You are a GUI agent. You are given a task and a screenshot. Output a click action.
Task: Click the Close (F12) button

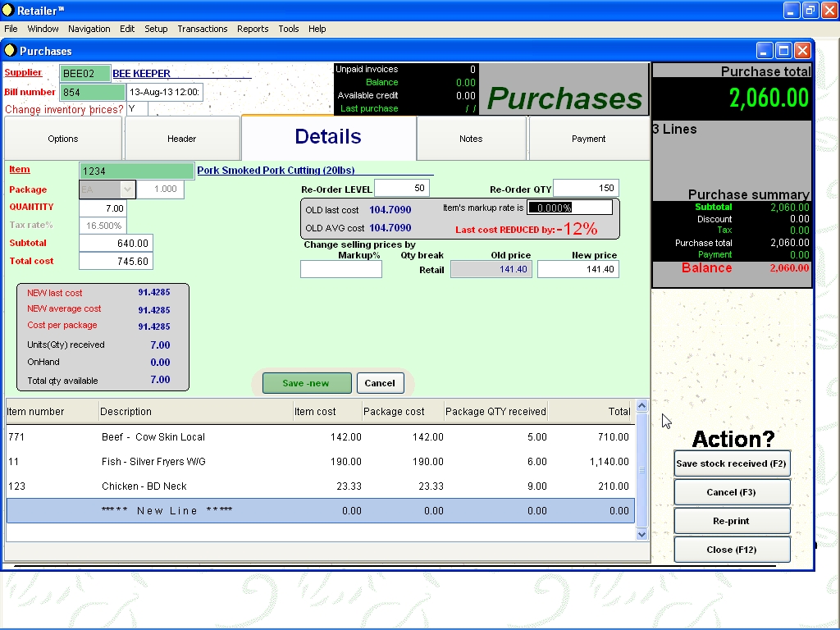click(731, 550)
